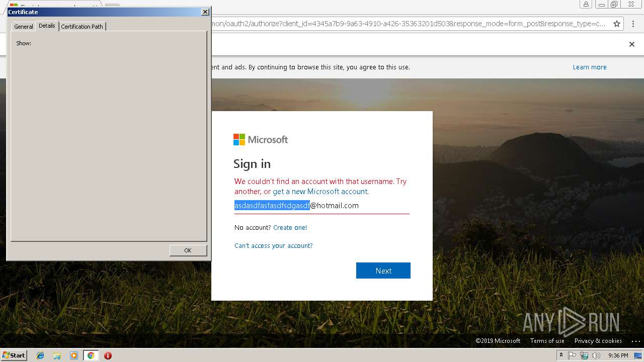Screen dimensions: 644x362
Task: Open the Action Center flag icon
Action: coord(573,355)
